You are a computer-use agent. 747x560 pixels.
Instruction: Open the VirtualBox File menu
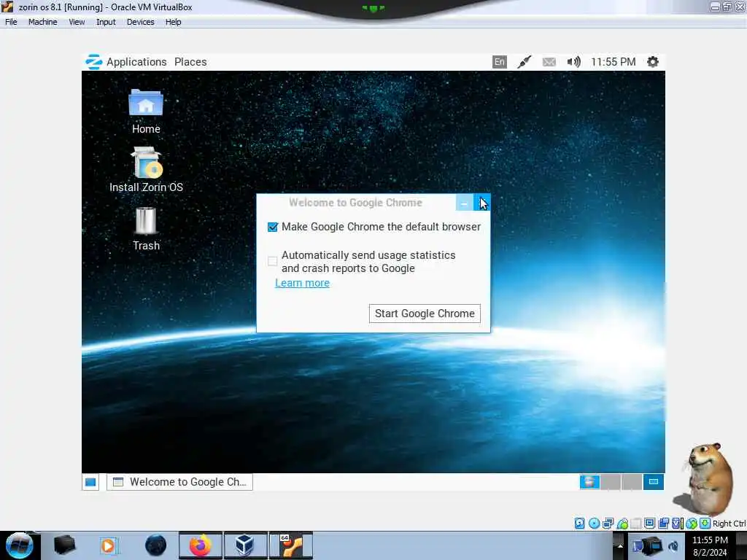(11, 22)
